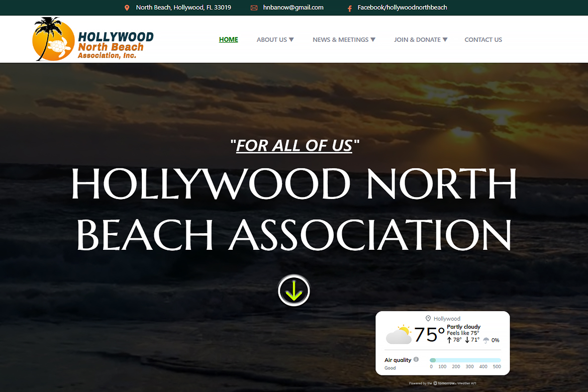The width and height of the screenshot is (588, 392).
Task: Open the NEWS & MEETINGS dropdown
Action: point(344,39)
